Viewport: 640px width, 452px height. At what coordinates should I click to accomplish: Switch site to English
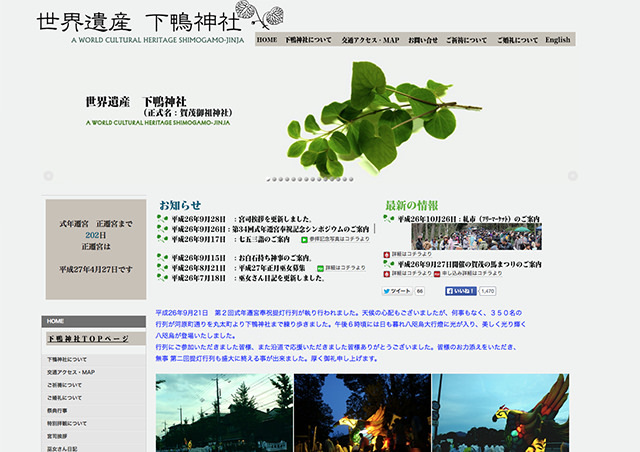coord(558,40)
